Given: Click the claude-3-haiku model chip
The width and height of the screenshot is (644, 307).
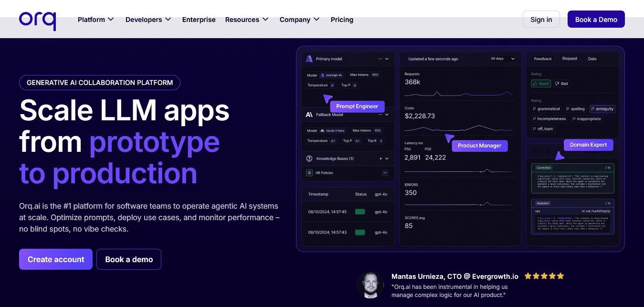Looking at the screenshot, I should [333, 130].
